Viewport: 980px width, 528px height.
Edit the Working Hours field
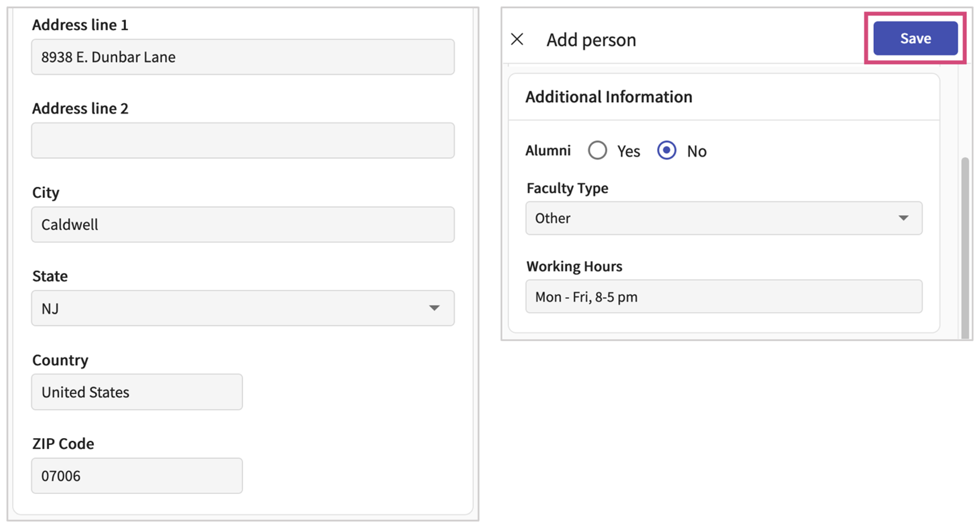(x=724, y=296)
